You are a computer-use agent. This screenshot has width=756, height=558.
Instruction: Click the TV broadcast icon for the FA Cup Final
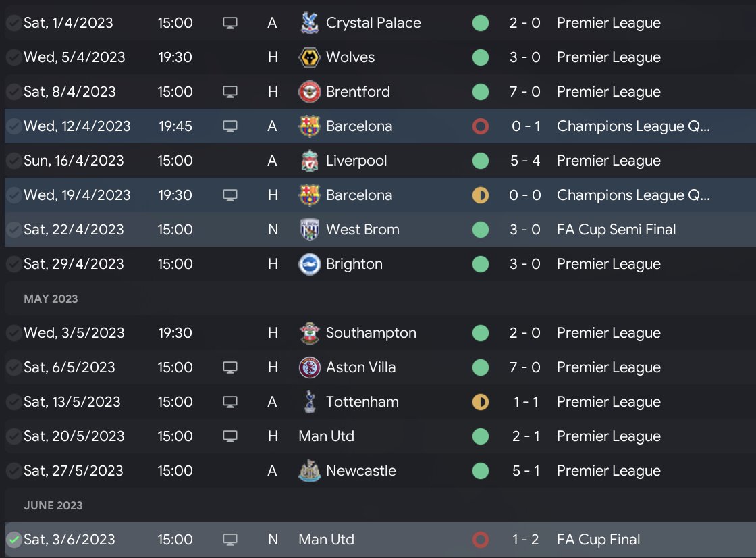coord(230,540)
